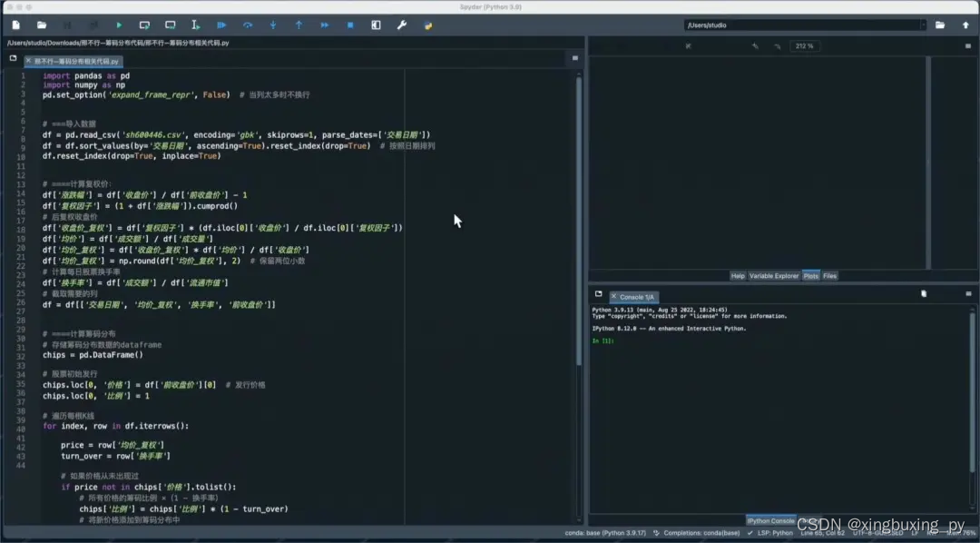Click the Save all files icon
Viewport: 980px width, 543px height.
tap(93, 25)
